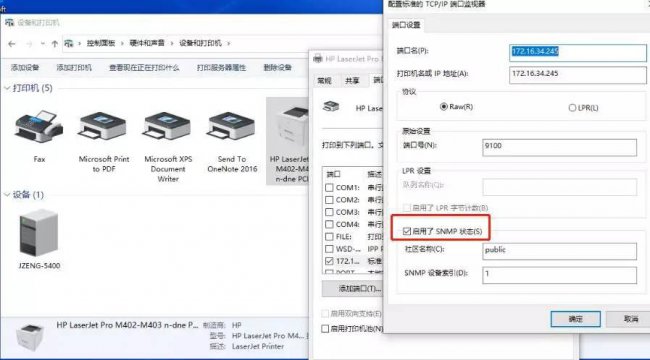This screenshot has height=360, width=650.
Task: Click the 添加端口 button
Action: (352, 289)
